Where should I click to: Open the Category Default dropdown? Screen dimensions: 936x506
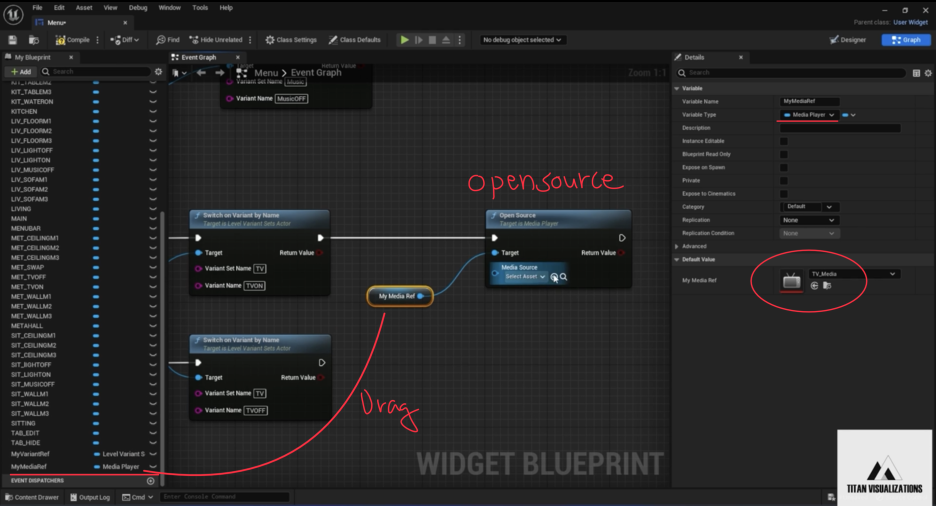(809, 207)
